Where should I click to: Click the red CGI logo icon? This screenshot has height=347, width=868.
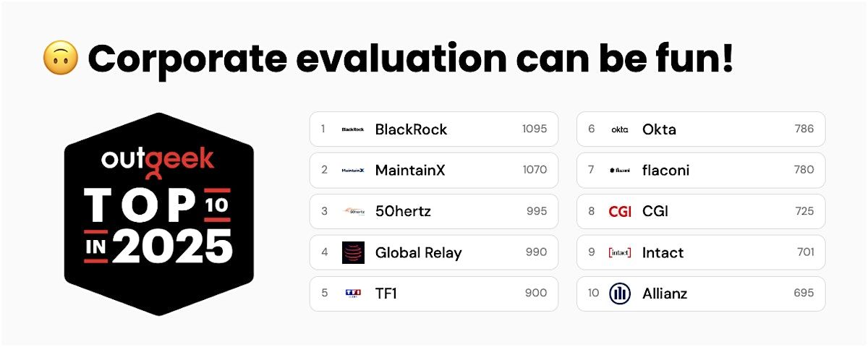point(620,211)
